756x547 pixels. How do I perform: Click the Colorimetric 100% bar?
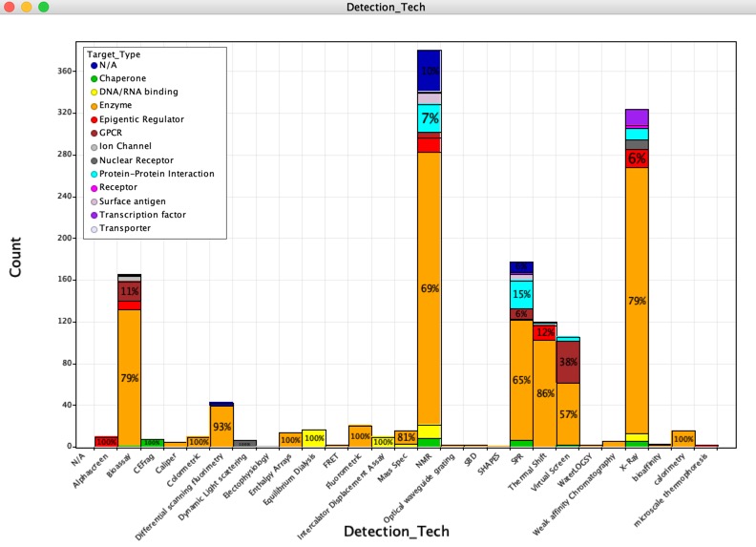pyautogui.click(x=199, y=442)
